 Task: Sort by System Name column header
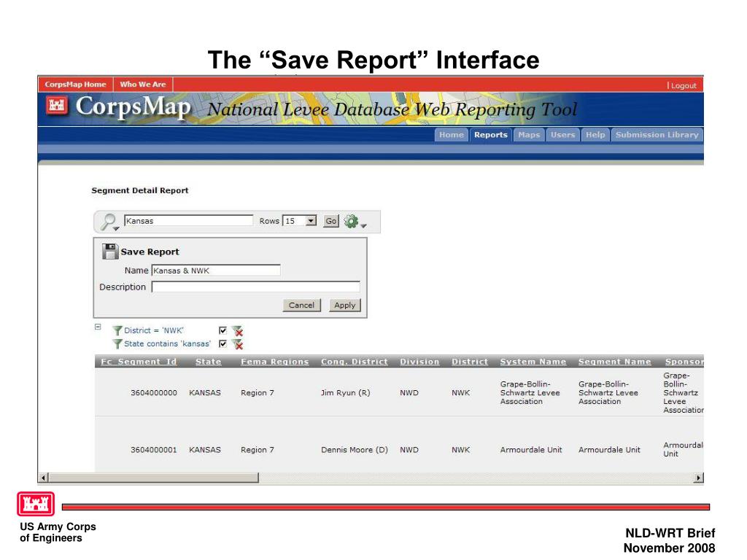click(x=533, y=362)
